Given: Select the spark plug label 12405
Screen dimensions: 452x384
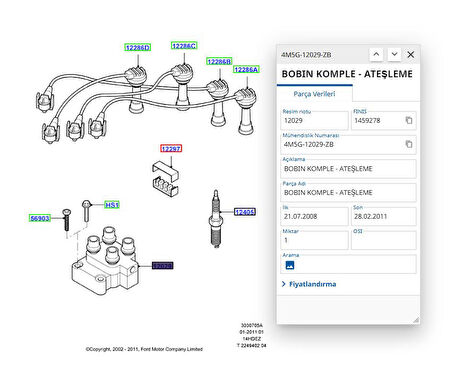Looking at the screenshot, I should [x=245, y=212].
